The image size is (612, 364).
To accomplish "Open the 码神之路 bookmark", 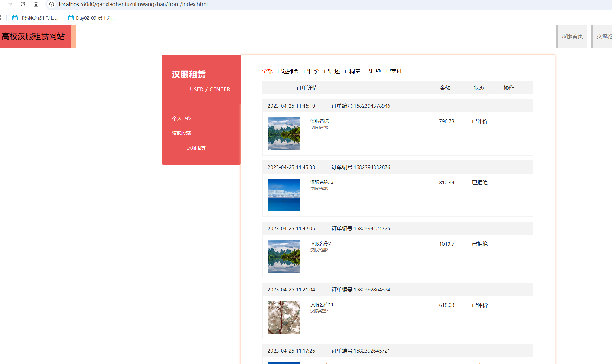I will pyautogui.click(x=36, y=18).
